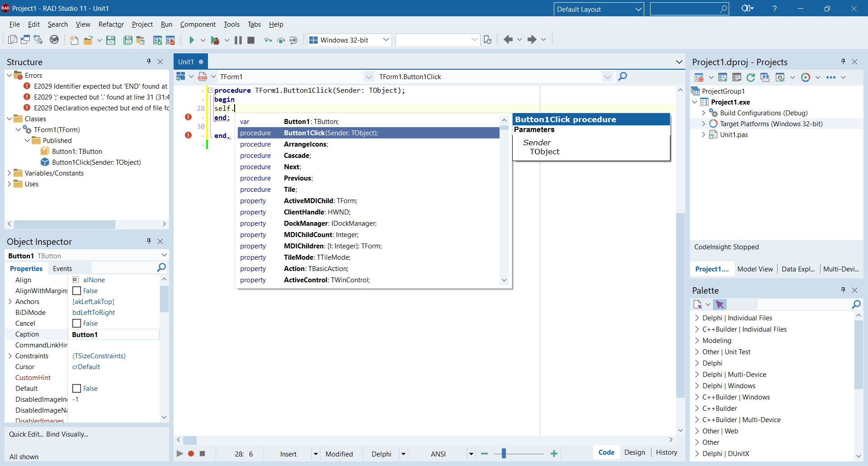Click the Palette search magnifier icon

pyautogui.click(x=856, y=304)
